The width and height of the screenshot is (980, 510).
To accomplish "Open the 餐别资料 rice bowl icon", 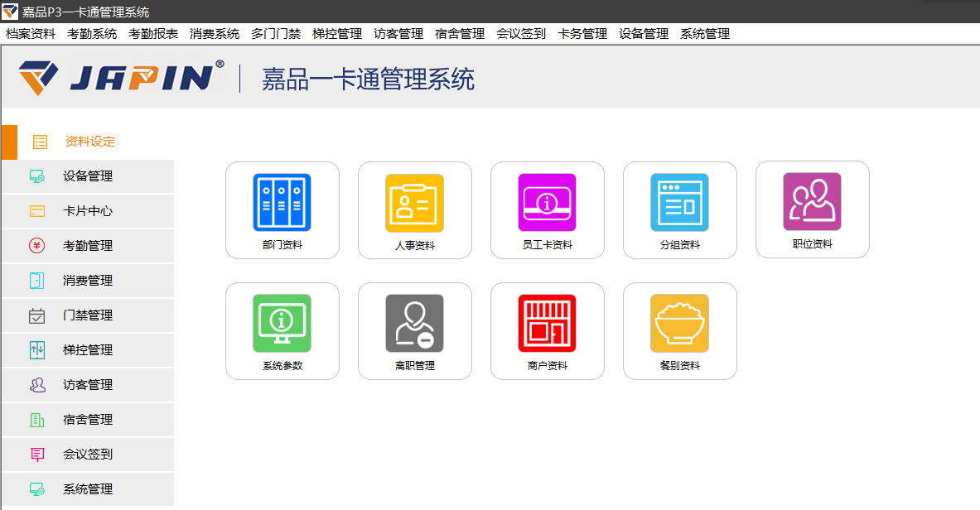I will 679,323.
